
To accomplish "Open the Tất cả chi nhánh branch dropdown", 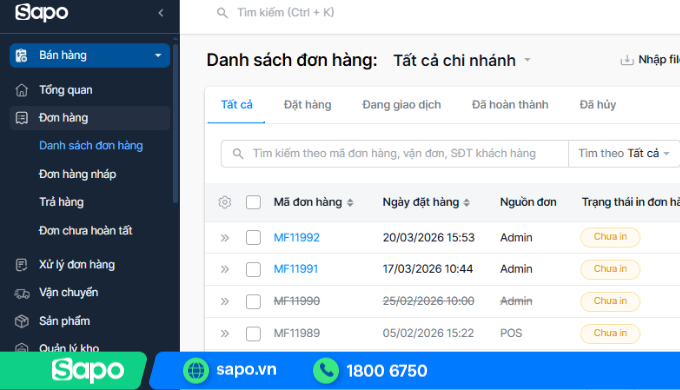I will point(462,60).
